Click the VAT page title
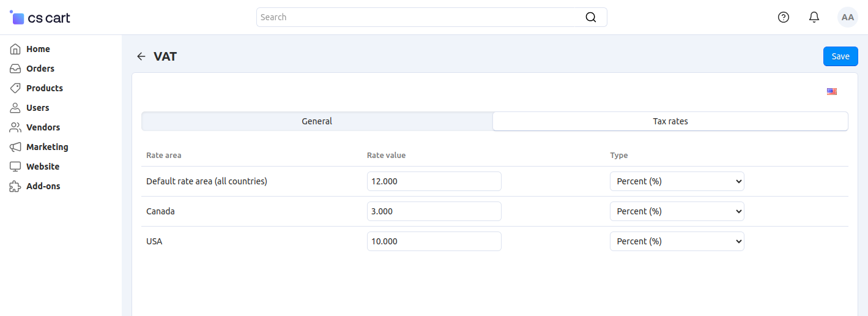868x316 pixels. coord(165,56)
